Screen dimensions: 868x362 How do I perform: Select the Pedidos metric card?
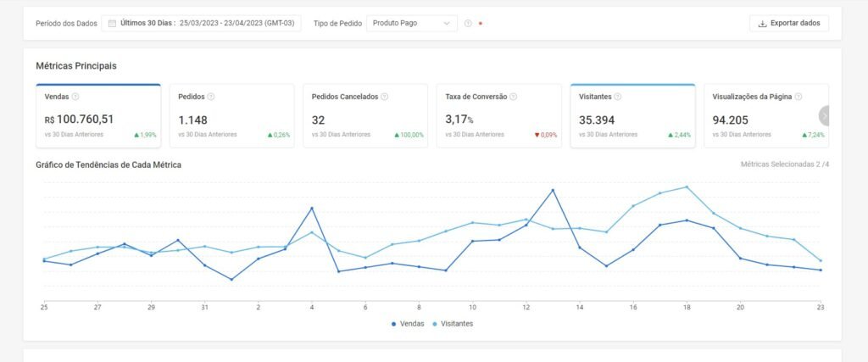click(231, 117)
